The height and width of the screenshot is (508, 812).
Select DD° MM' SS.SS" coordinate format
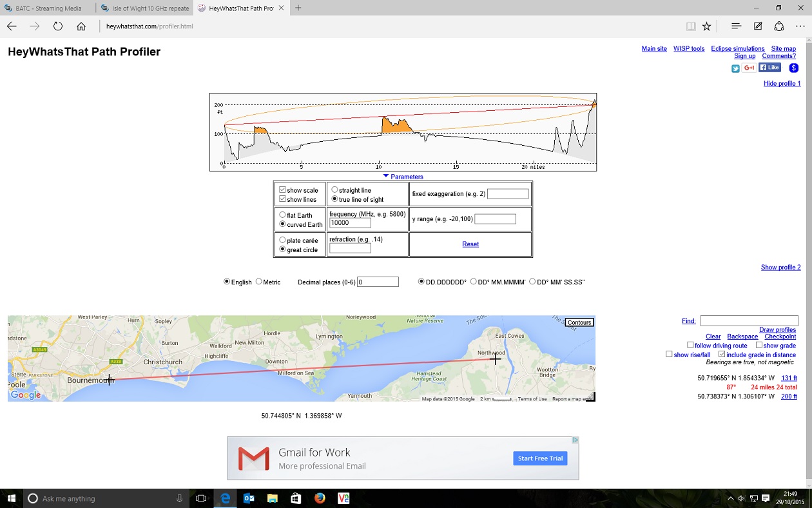(532, 282)
